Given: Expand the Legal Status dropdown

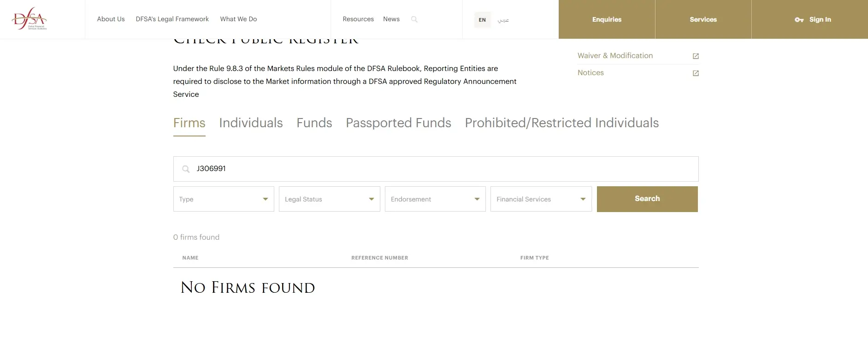Looking at the screenshot, I should (x=329, y=199).
